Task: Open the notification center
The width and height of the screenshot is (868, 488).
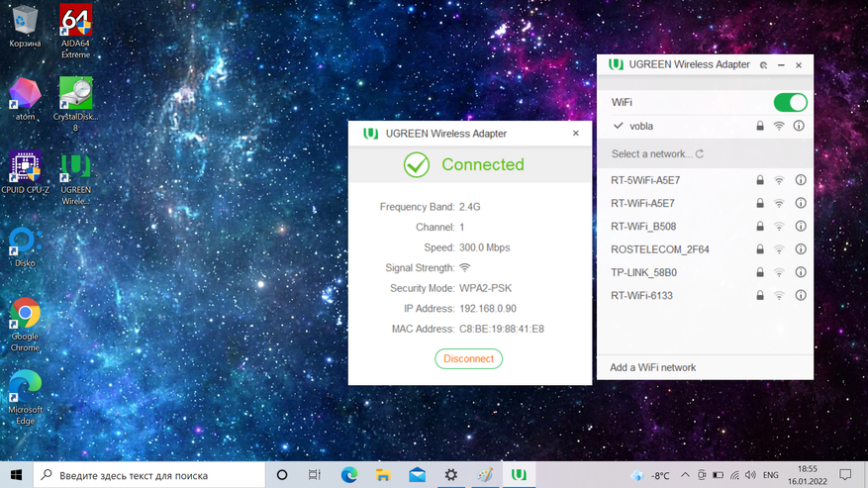Action: click(x=845, y=475)
